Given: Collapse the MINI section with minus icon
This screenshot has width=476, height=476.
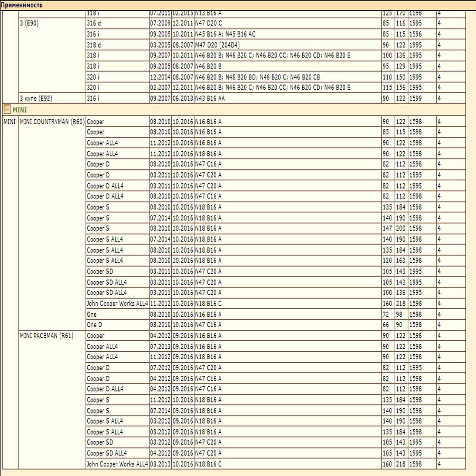Looking at the screenshot, I should tap(7, 110).
